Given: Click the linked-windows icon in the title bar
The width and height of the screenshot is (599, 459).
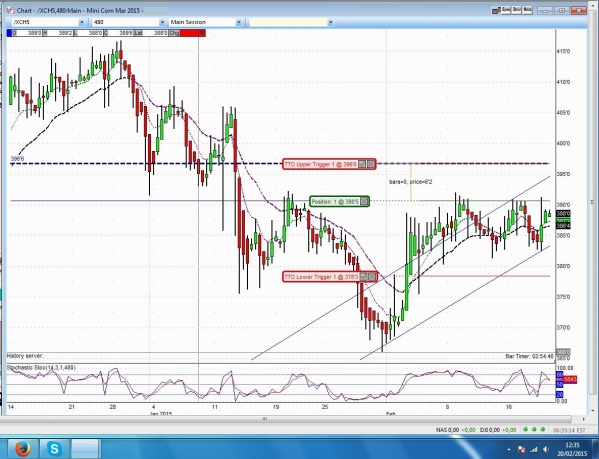Looking at the screenshot, I should [x=496, y=11].
